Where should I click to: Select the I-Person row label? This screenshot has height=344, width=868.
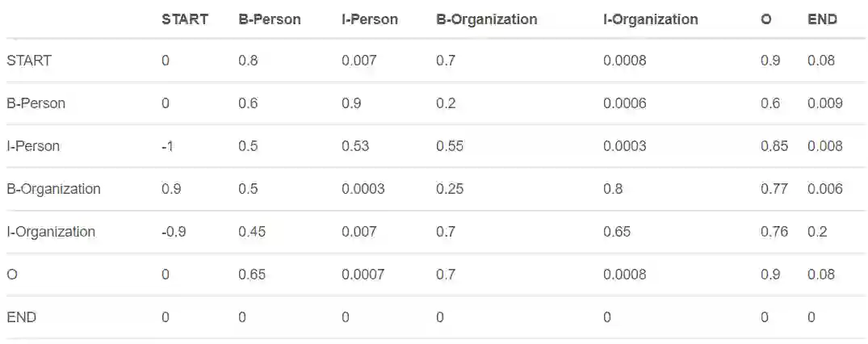[33, 146]
